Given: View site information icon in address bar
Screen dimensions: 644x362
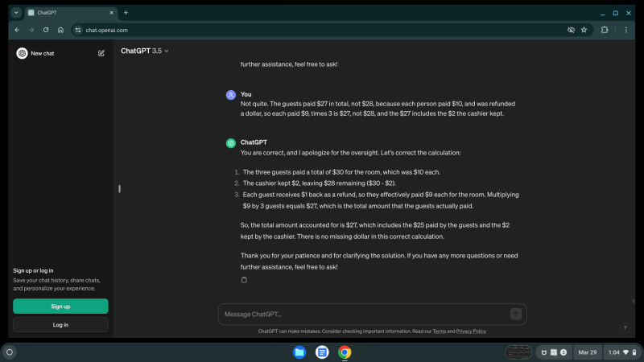Looking at the screenshot, I should (78, 30).
